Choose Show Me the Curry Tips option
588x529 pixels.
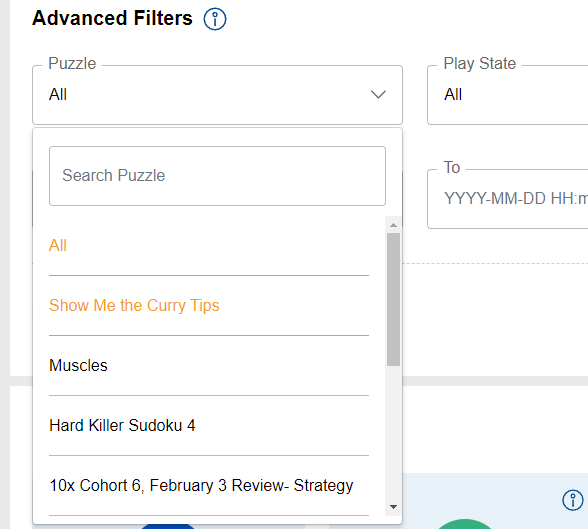click(209, 306)
